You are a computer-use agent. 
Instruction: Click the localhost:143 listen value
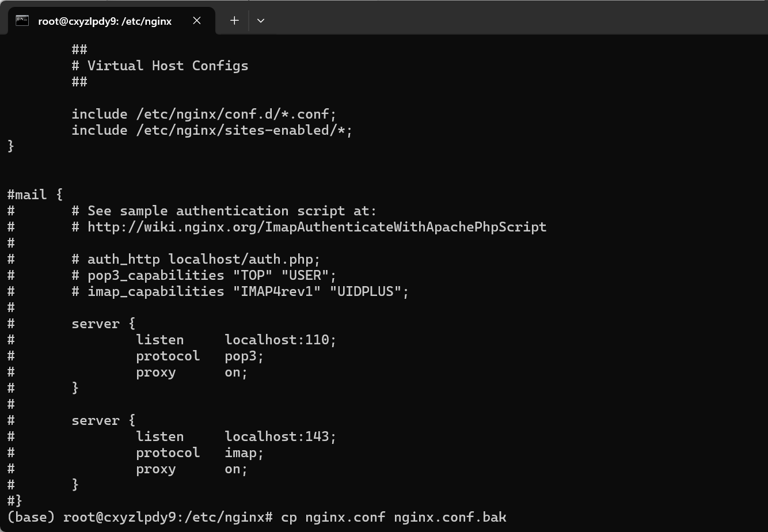(280, 436)
